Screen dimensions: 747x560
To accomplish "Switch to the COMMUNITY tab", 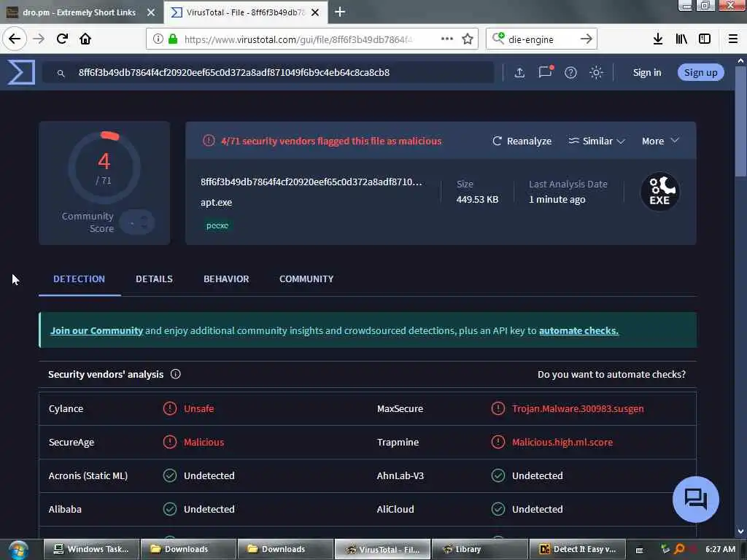I will click(x=306, y=279).
